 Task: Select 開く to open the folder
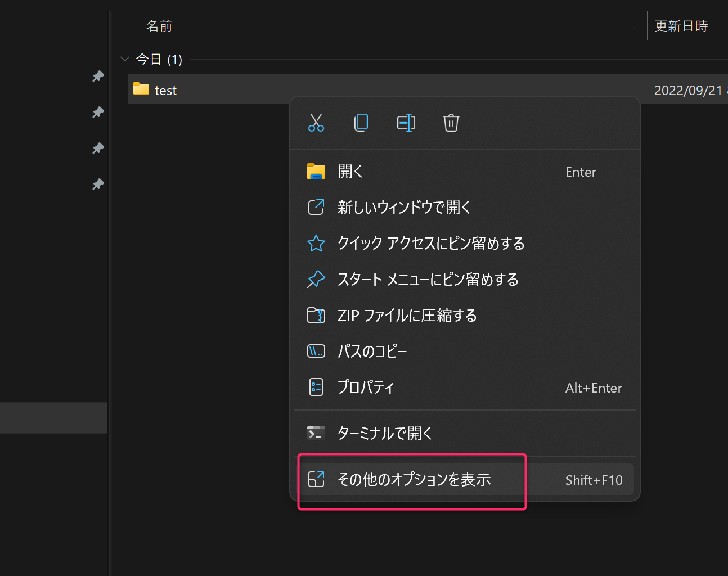(350, 172)
